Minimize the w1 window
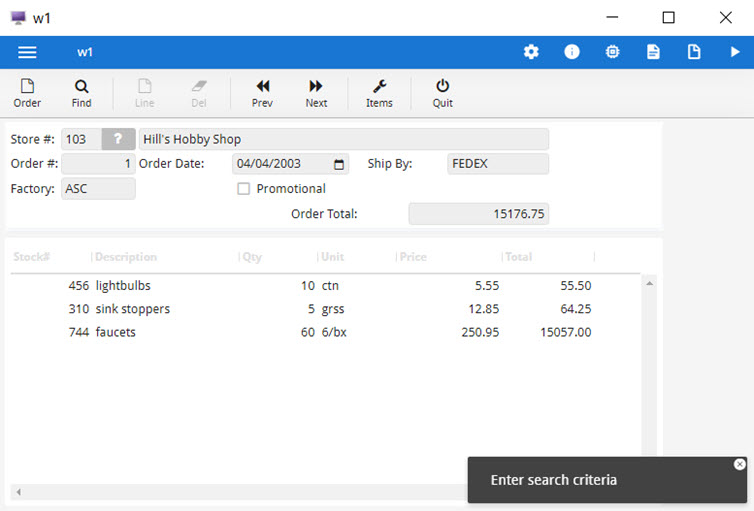 612,17
